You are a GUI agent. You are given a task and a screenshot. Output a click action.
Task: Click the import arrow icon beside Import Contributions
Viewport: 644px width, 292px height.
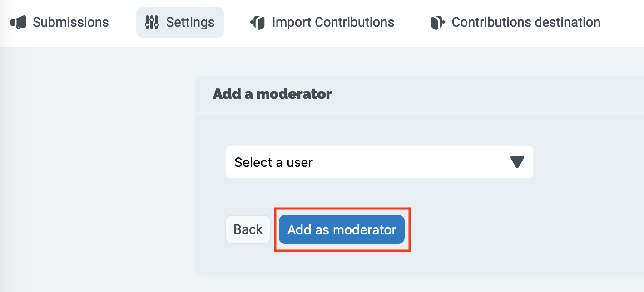(258, 22)
